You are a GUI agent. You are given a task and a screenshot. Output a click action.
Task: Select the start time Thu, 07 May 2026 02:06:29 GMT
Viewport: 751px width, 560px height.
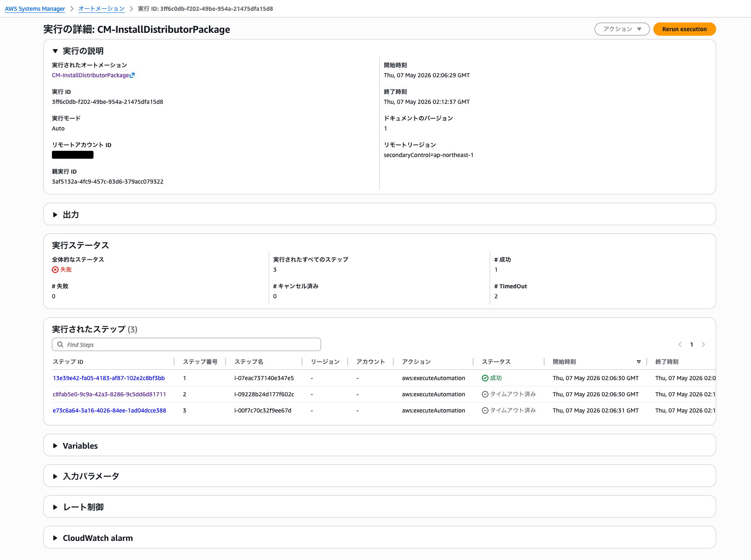point(427,75)
